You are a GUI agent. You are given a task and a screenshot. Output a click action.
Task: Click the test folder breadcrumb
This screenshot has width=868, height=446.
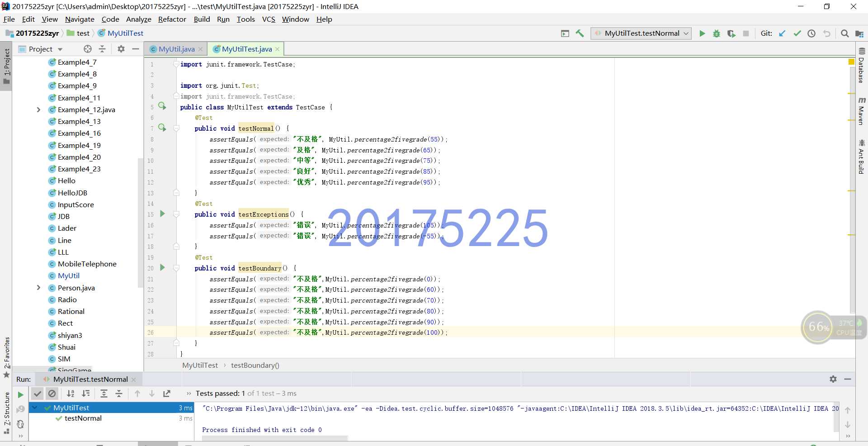pos(78,33)
